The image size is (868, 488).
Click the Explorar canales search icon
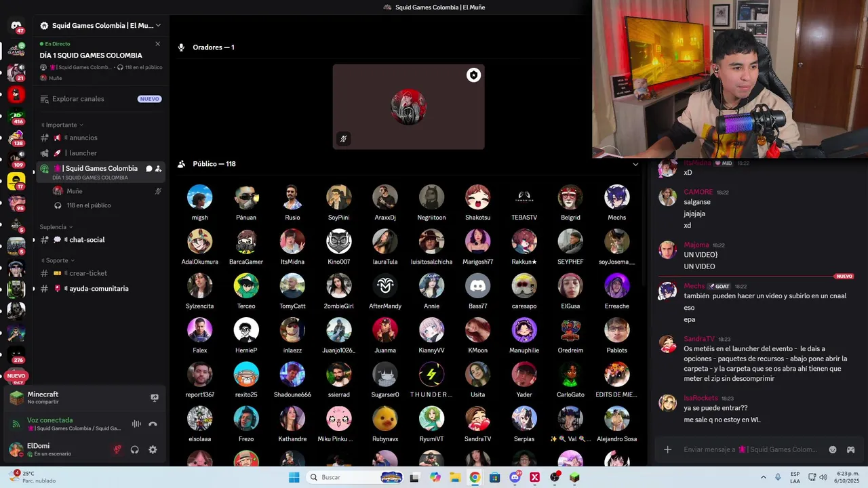[x=44, y=99]
